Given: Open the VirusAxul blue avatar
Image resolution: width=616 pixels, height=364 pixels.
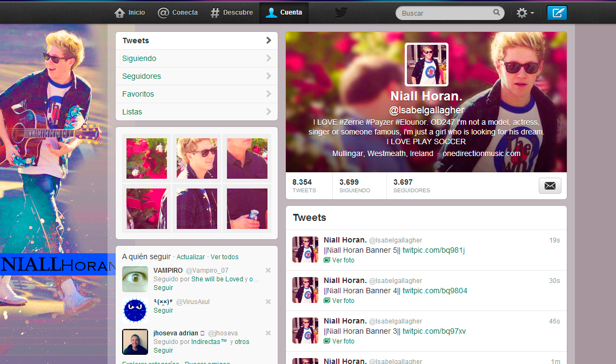Looking at the screenshot, I should [135, 310].
